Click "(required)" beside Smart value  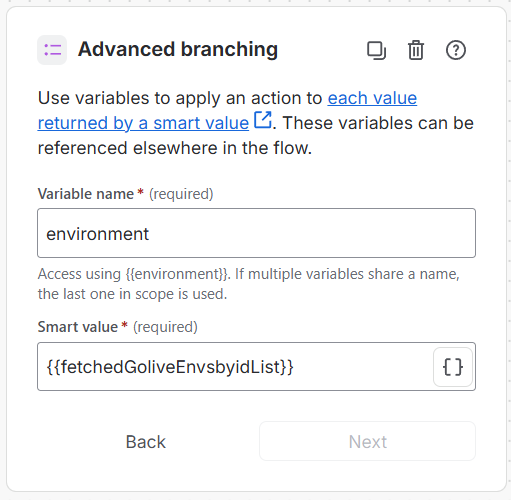[165, 327]
